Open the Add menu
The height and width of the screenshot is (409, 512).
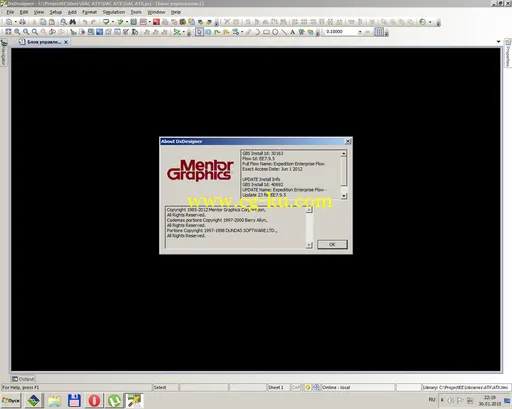[72, 12]
